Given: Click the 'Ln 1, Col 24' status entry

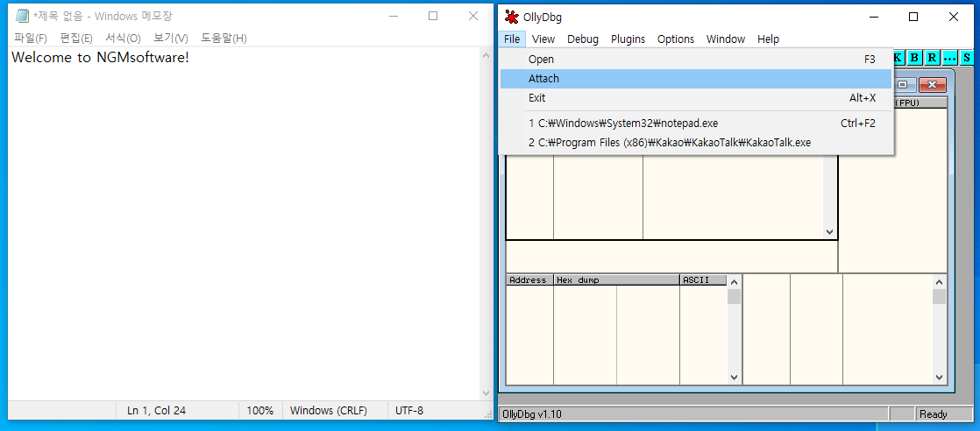Looking at the screenshot, I should [x=156, y=411].
